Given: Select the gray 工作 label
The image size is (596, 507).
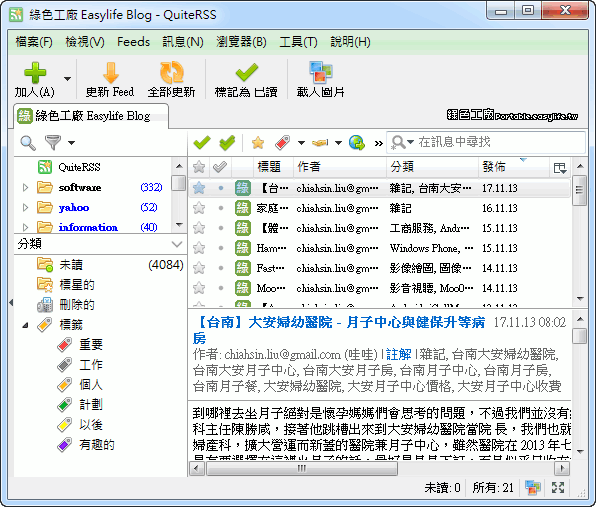Looking at the screenshot, I should pos(90,365).
